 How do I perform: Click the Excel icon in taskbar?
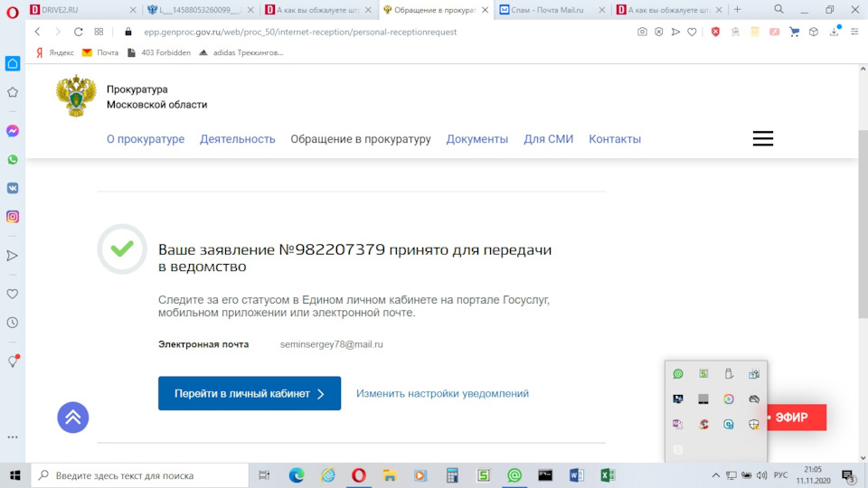[608, 474]
